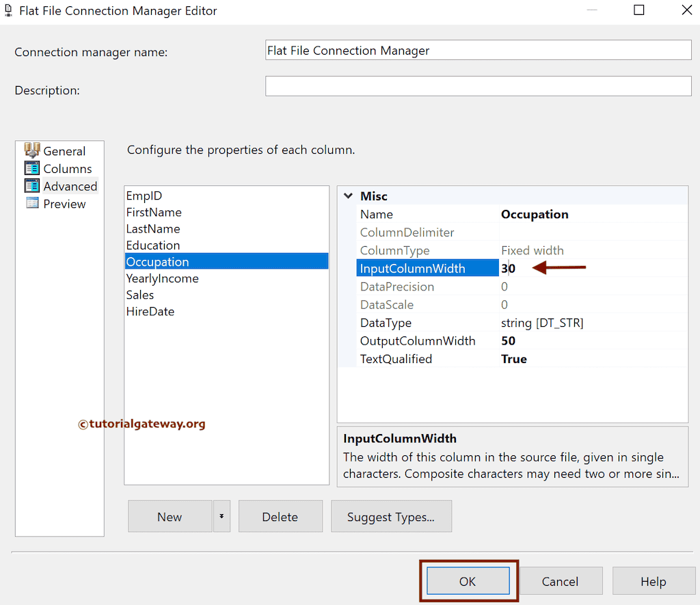Screen dimensions: 700x605
Task: Open Help for the editor
Action: tap(654, 580)
